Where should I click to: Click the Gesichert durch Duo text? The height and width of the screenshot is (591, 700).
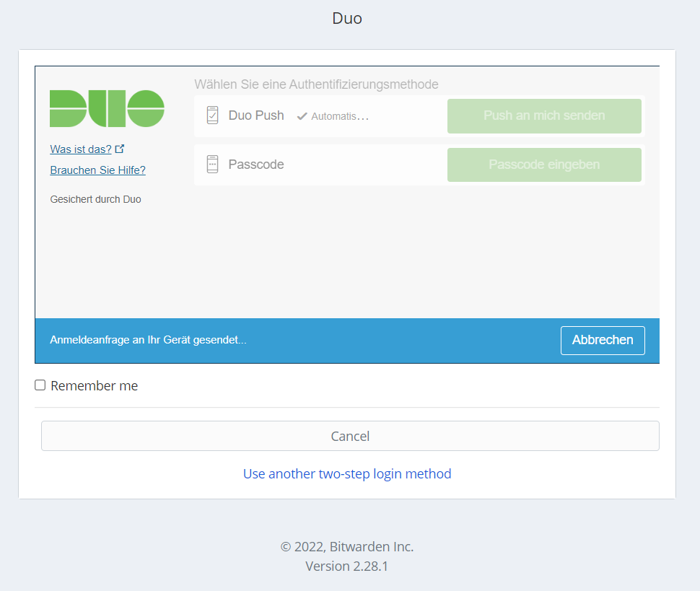(x=95, y=200)
